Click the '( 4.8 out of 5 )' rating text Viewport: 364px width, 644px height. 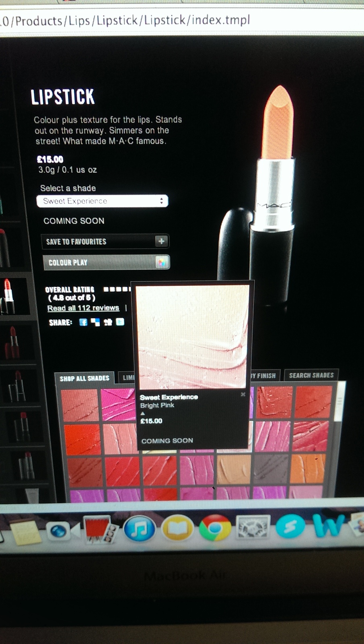72,298
